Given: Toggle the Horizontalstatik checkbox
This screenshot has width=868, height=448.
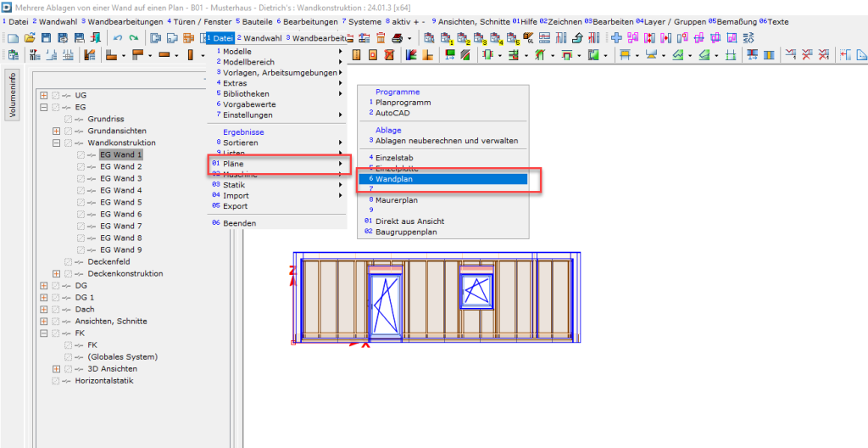Looking at the screenshot, I should point(56,381).
